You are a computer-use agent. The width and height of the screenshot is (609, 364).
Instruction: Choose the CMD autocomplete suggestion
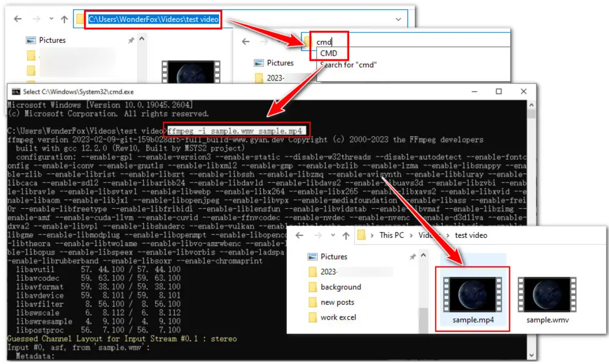[329, 53]
